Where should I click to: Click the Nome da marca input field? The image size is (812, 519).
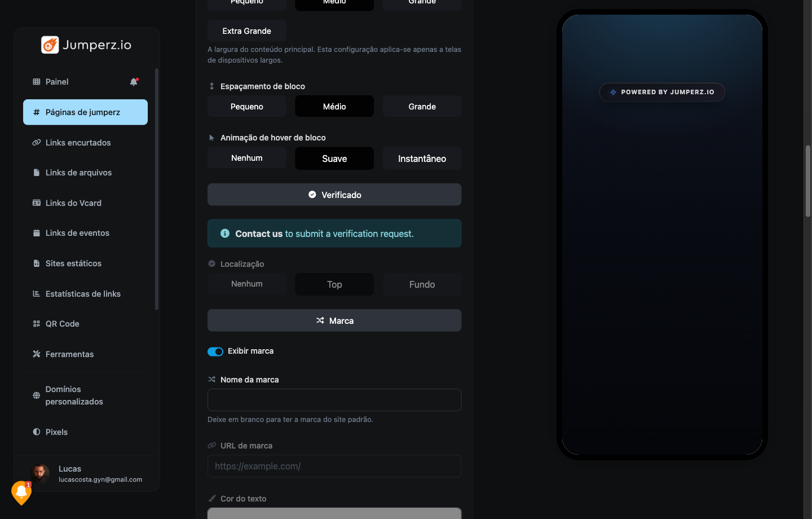click(334, 400)
